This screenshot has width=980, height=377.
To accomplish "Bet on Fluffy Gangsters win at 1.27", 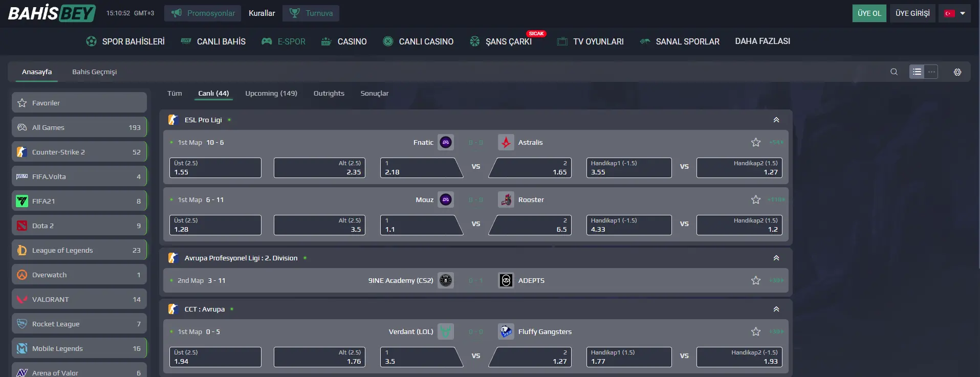I will click(x=530, y=357).
